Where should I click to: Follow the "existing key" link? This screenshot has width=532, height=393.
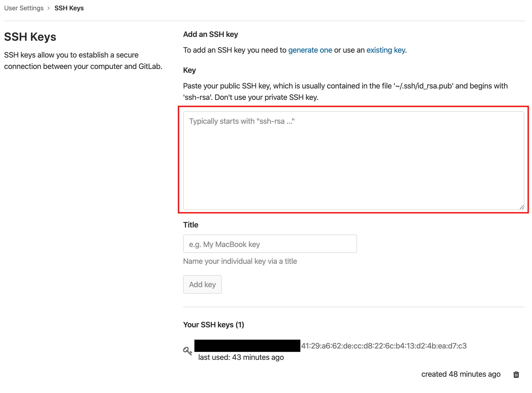tap(386, 50)
